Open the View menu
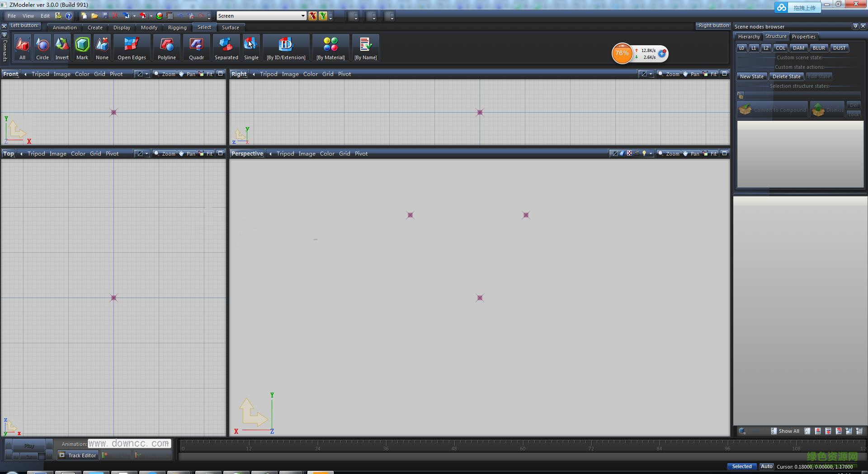 [x=28, y=16]
